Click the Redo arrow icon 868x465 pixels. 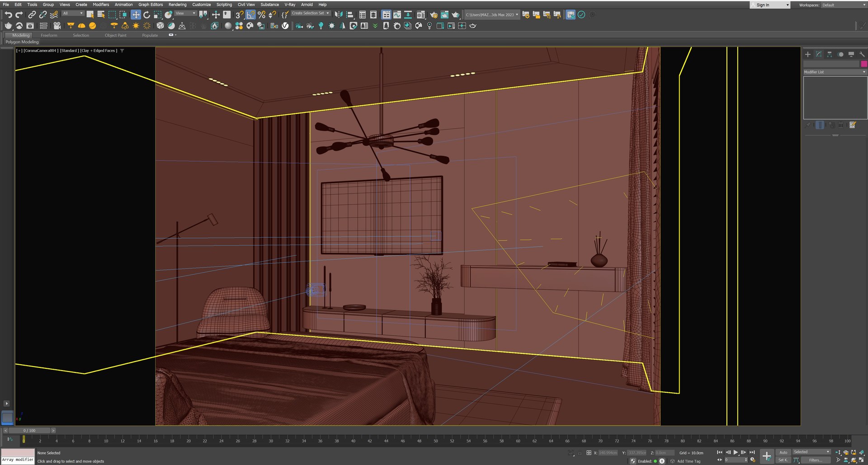point(19,15)
